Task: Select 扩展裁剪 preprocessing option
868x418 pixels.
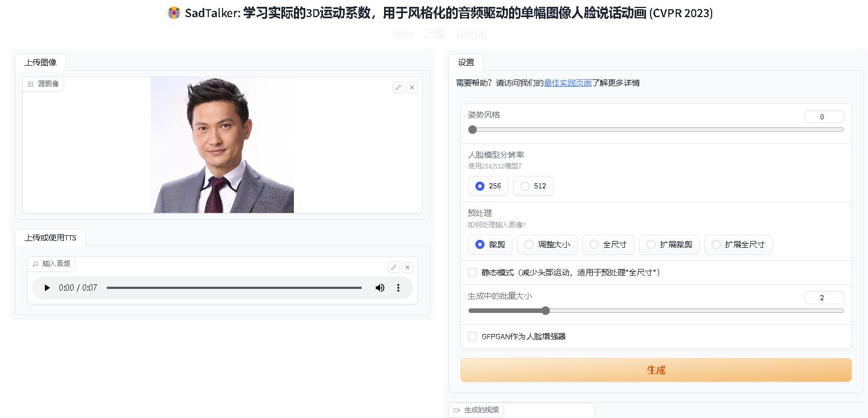Action: coord(669,244)
